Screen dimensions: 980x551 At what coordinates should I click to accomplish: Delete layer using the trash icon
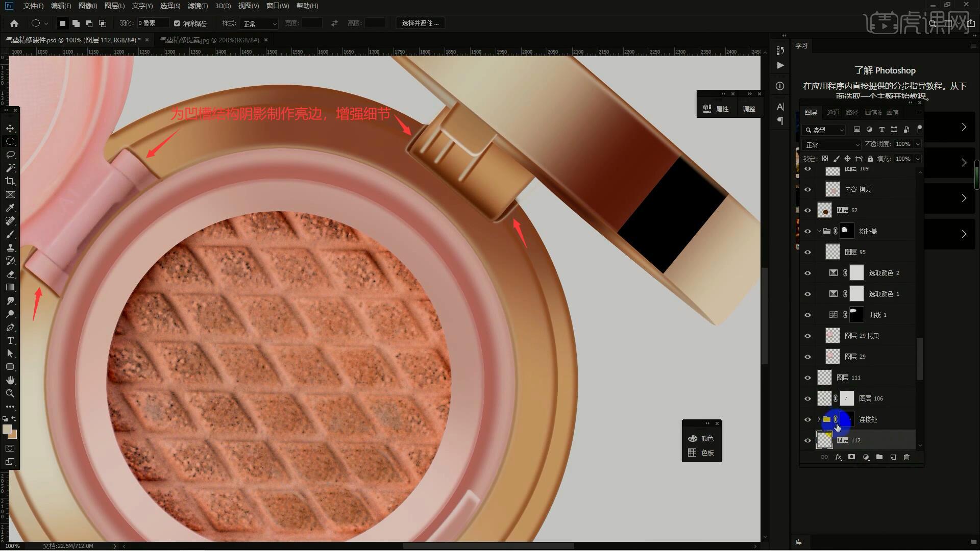tap(906, 457)
